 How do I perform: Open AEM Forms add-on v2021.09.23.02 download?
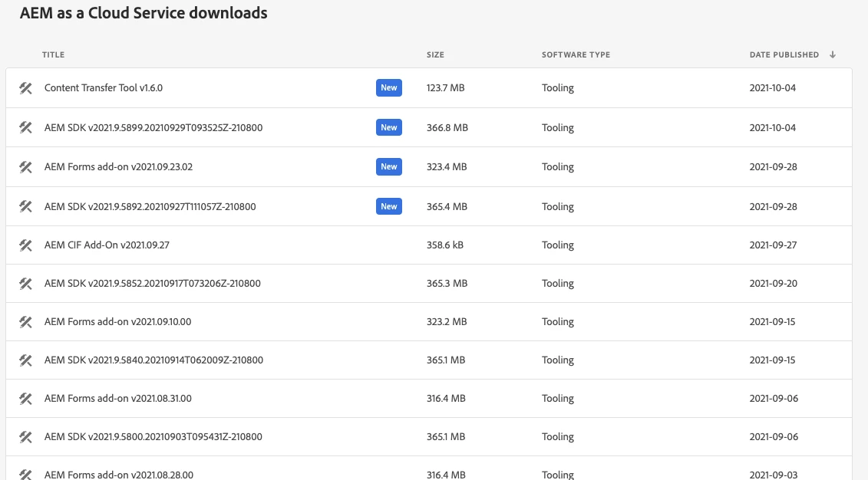click(x=118, y=167)
